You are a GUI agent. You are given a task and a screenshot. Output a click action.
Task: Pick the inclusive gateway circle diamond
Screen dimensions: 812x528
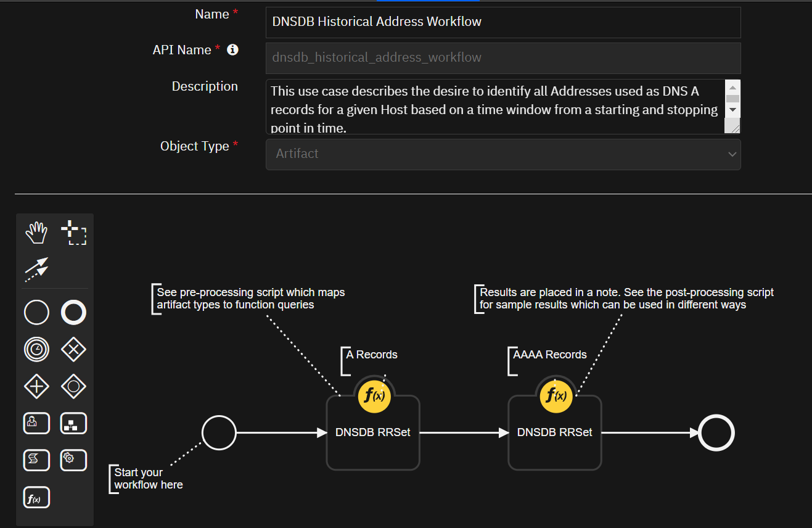[x=73, y=387]
